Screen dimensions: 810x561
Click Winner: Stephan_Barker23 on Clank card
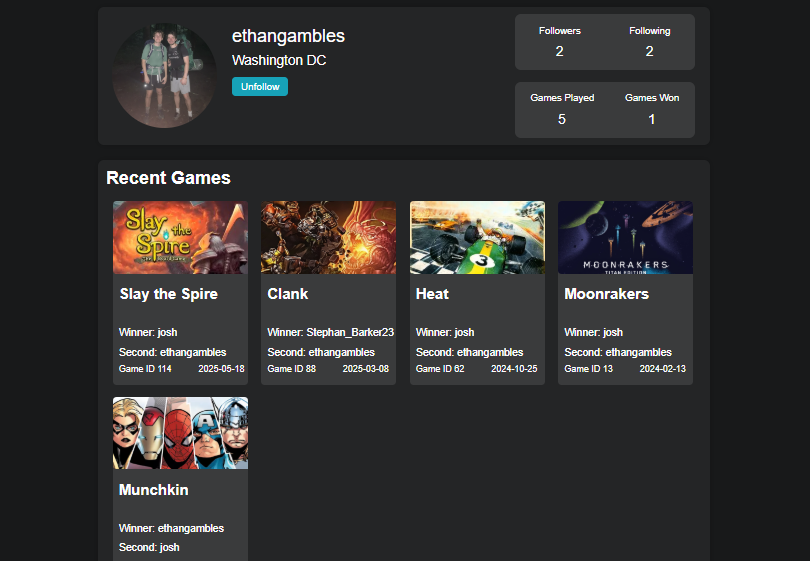coord(331,332)
